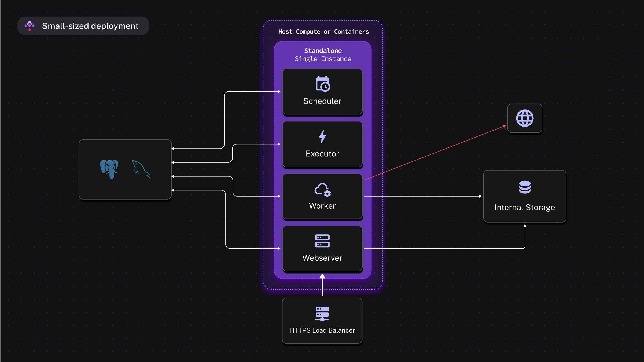
Task: Select the HTTPS Load Balancer network icon
Action: pos(322,314)
